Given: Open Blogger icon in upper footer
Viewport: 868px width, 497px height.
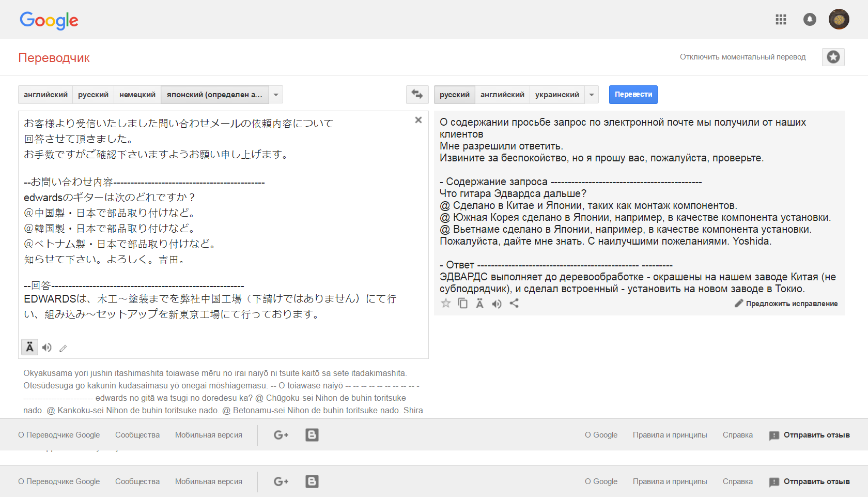Looking at the screenshot, I should click(x=312, y=435).
